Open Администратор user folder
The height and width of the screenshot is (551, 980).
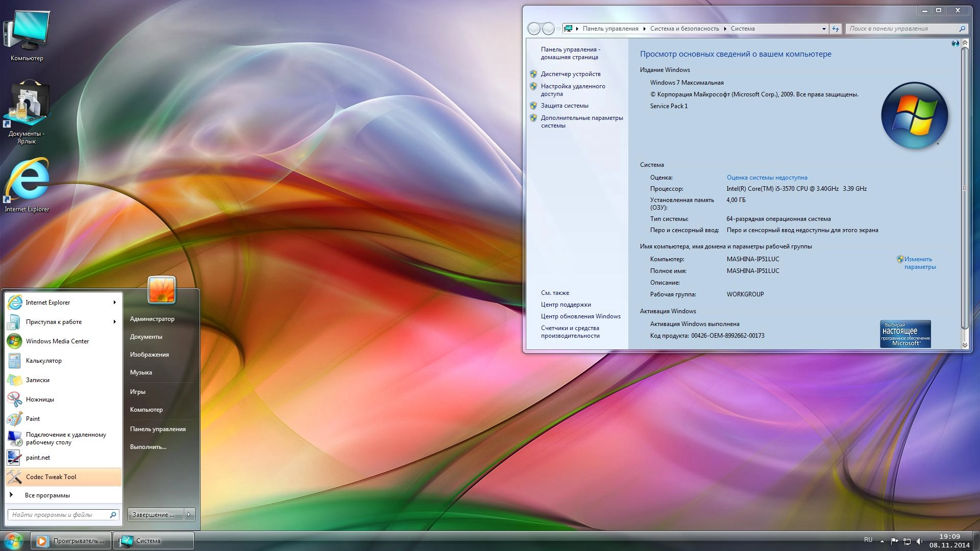click(152, 319)
